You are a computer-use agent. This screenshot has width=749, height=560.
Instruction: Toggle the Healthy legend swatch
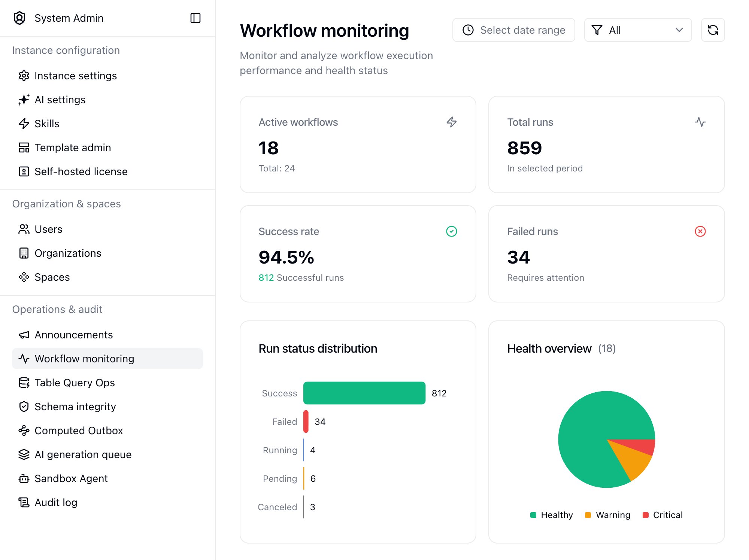click(x=533, y=515)
